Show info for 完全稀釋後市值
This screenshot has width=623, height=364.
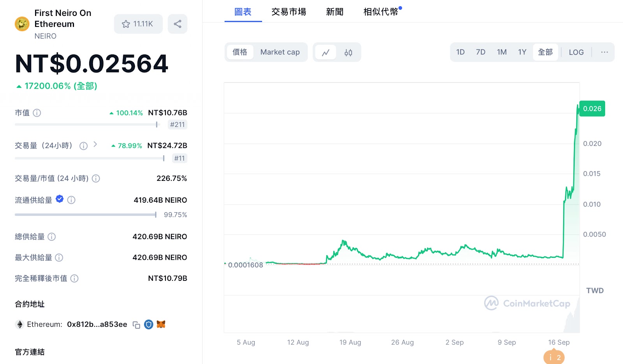tap(74, 278)
